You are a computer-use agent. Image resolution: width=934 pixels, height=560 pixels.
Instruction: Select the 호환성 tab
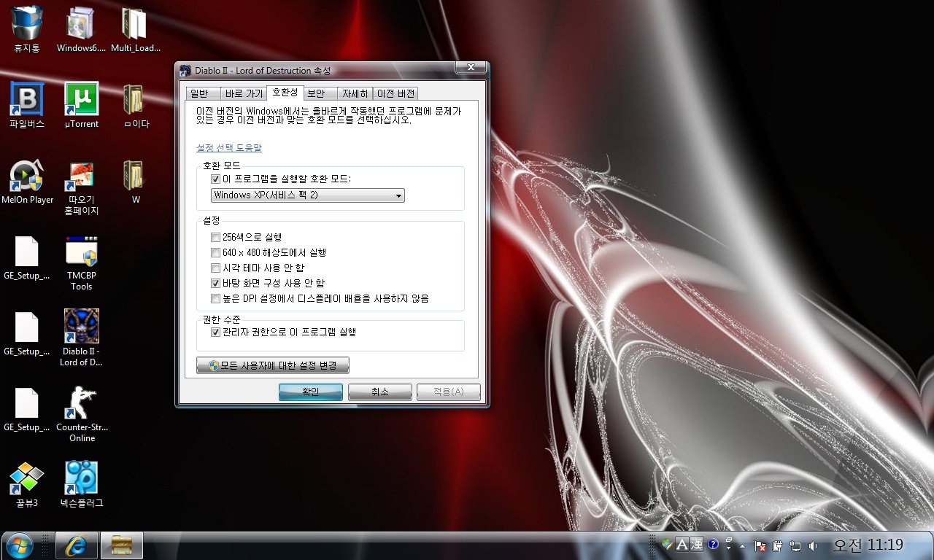[x=285, y=93]
